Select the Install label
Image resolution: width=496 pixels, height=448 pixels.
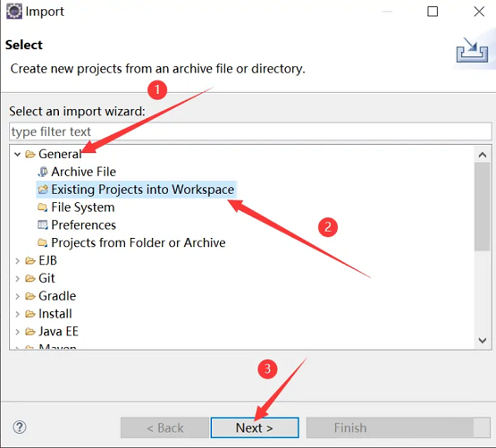click(55, 314)
